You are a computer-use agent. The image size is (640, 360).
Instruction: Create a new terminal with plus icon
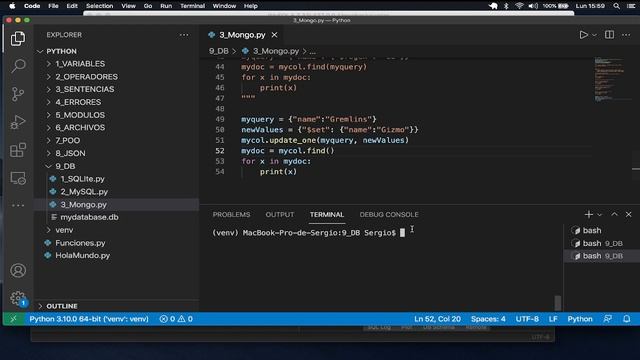[589, 214]
